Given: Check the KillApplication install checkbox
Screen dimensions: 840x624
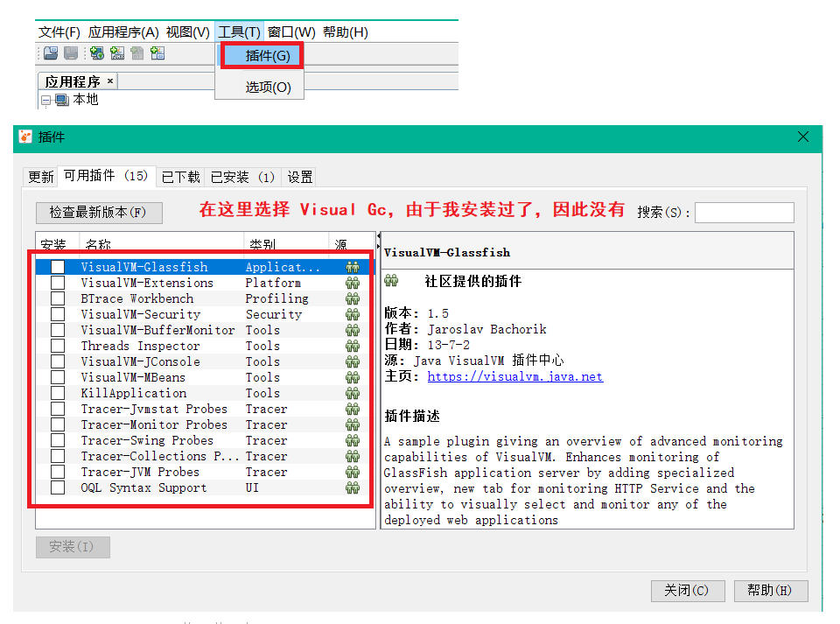Looking at the screenshot, I should [x=58, y=393].
